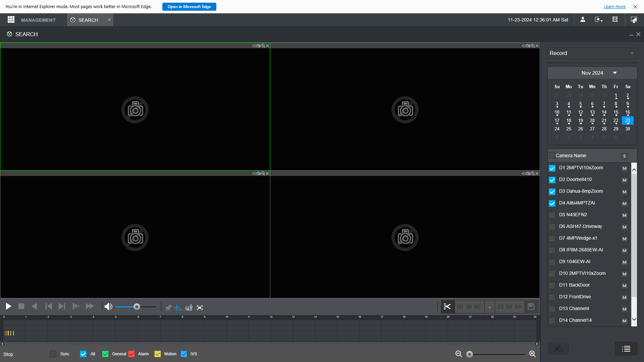This screenshot has height=362, width=644.
Task: Check camera D12 FrontDrive
Action: point(552,297)
